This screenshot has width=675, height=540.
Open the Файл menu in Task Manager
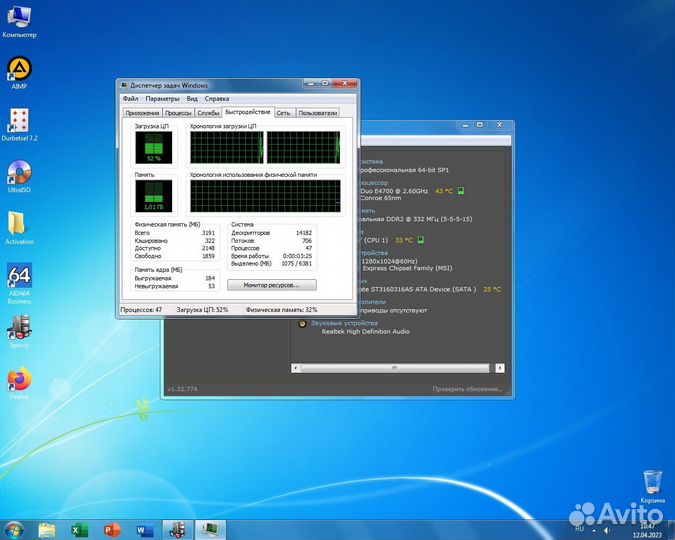(x=130, y=99)
